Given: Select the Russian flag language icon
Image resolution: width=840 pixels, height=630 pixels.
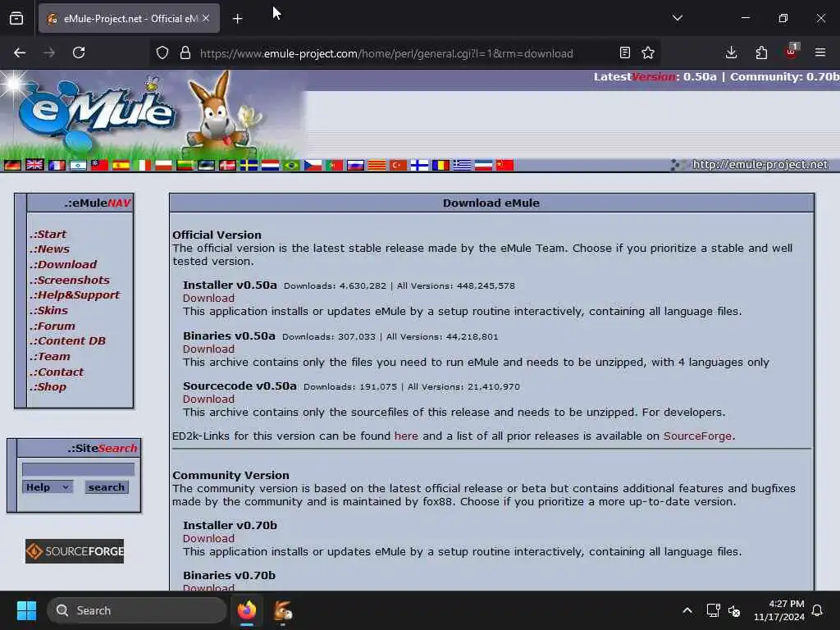Looking at the screenshot, I should (x=355, y=165).
